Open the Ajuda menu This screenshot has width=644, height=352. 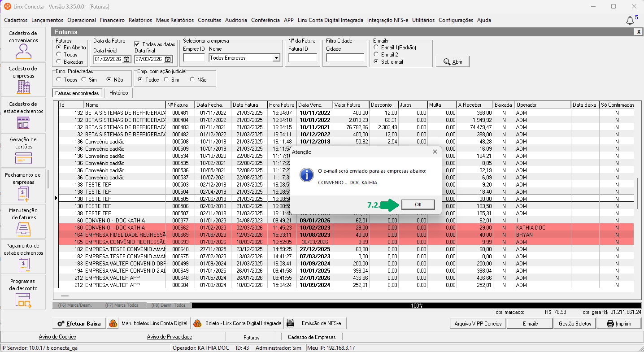[484, 20]
